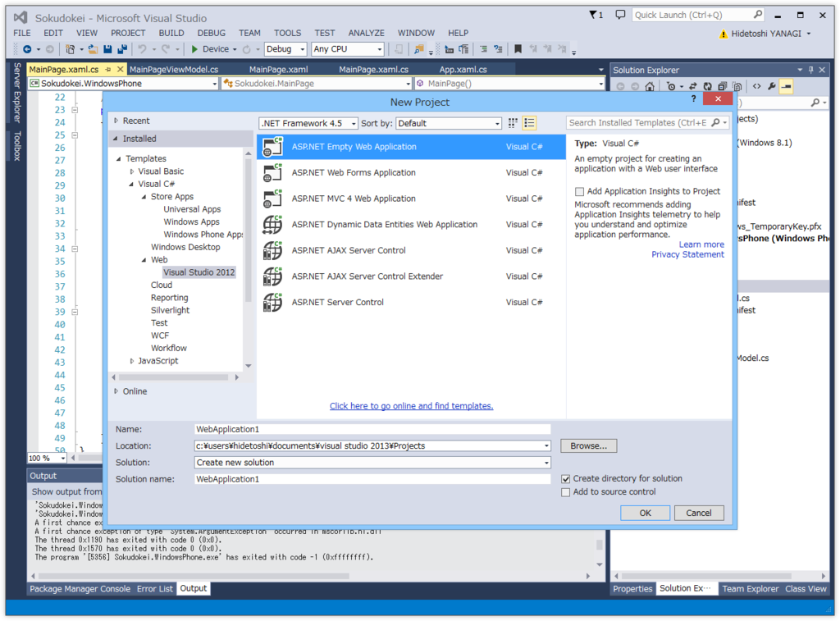Click the OK button
Image resolution: width=840 pixels, height=621 pixels.
coord(645,514)
